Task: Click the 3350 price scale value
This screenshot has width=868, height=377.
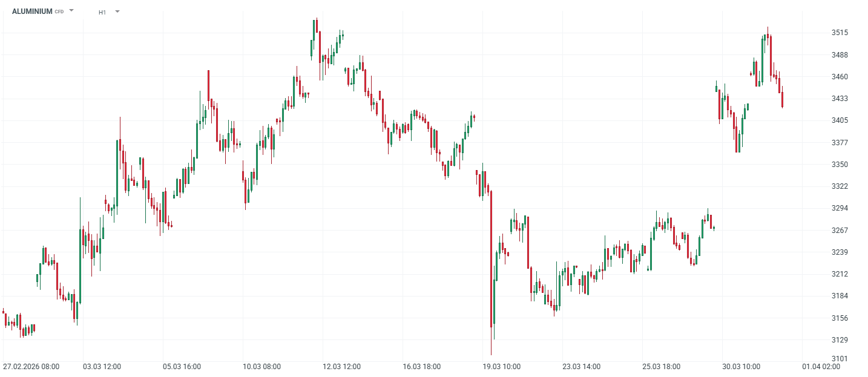Action: coord(840,165)
